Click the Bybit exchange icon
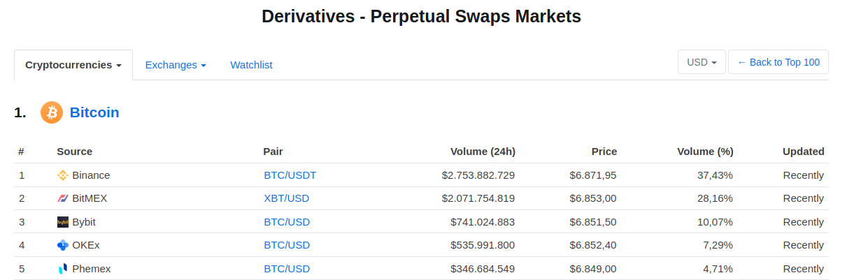 pos(63,222)
